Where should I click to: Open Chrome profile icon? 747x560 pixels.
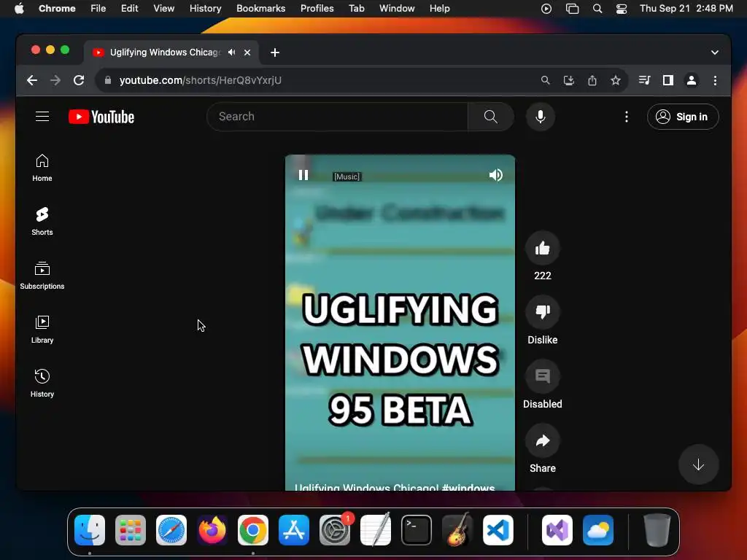pos(692,80)
